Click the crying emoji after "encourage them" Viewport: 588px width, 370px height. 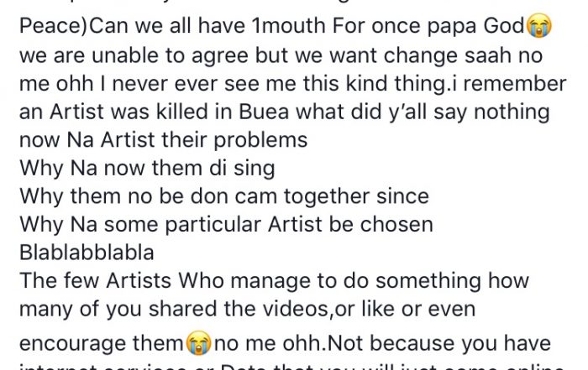[198, 345]
